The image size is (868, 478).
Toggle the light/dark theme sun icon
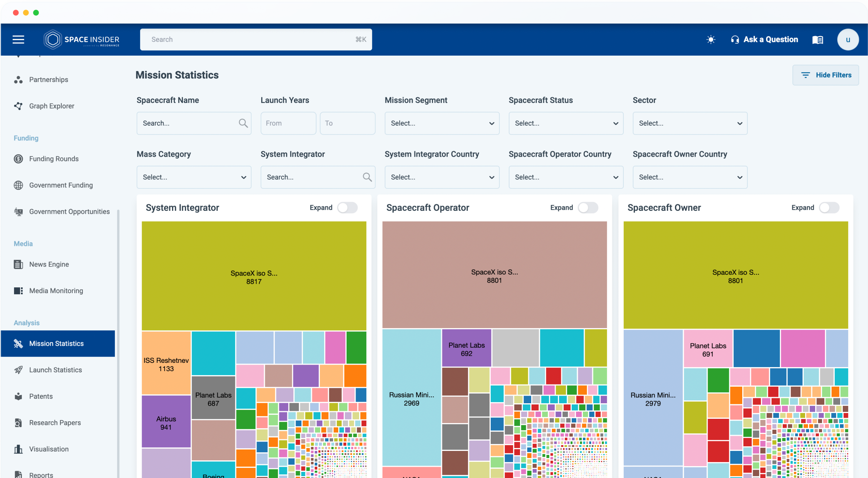711,39
